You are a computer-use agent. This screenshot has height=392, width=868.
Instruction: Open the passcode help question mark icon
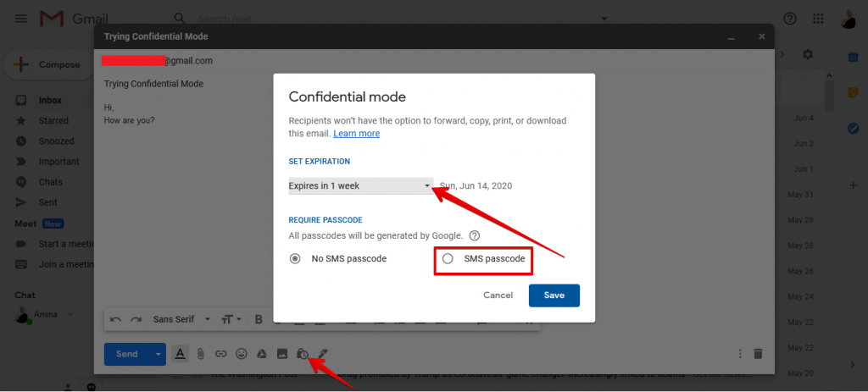click(475, 235)
